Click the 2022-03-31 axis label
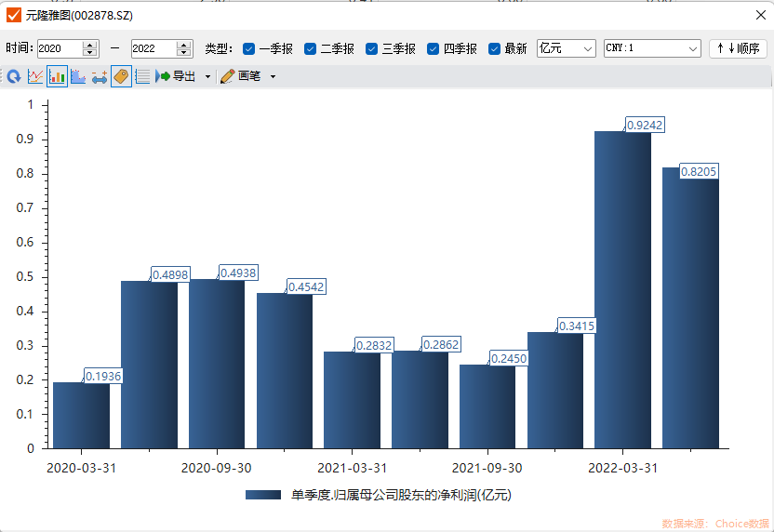The image size is (774, 532). (623, 468)
